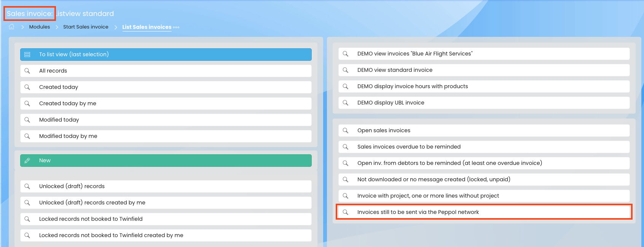Select Sales invoices overdue to be reminded
Image resolution: width=644 pixels, height=247 pixels.
click(x=484, y=147)
